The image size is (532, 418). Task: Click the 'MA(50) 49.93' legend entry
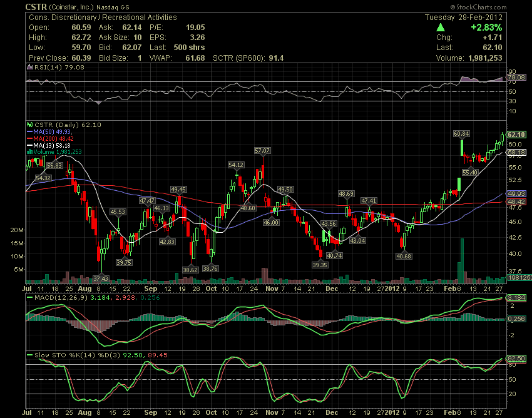point(52,131)
